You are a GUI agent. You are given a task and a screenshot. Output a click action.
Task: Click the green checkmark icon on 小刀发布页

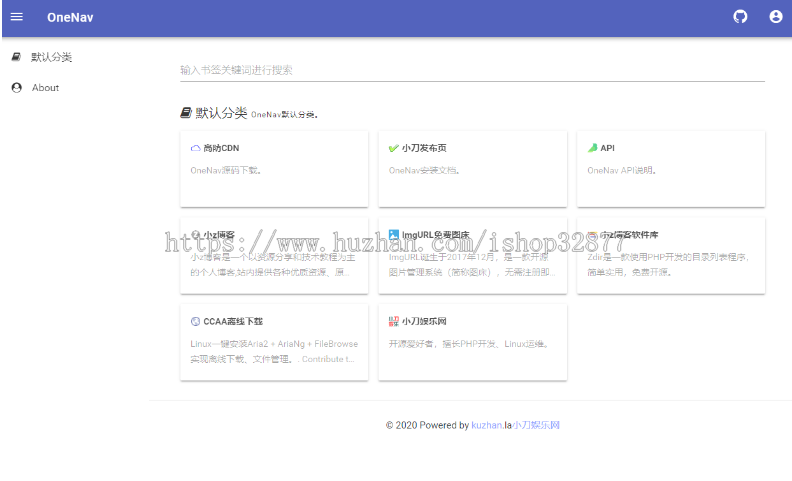click(x=393, y=148)
